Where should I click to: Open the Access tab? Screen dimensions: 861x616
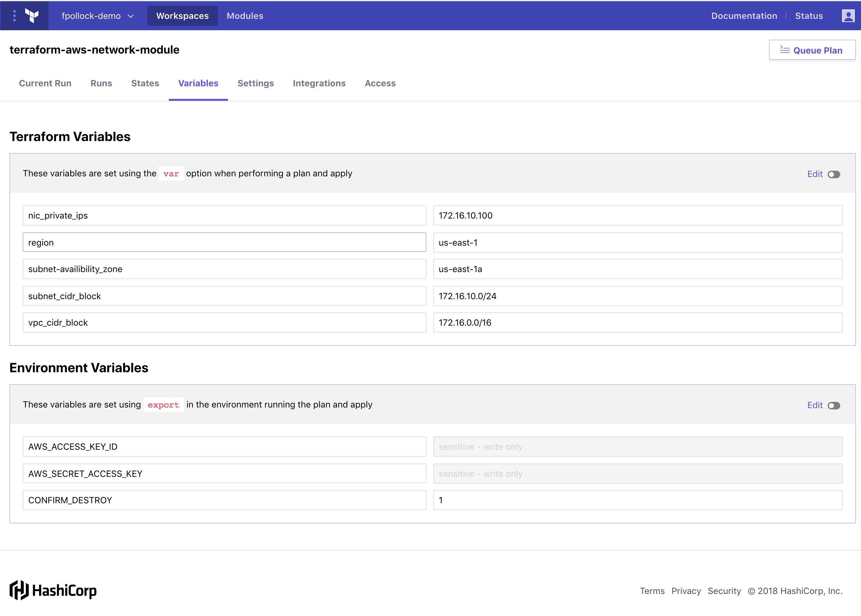(x=380, y=83)
